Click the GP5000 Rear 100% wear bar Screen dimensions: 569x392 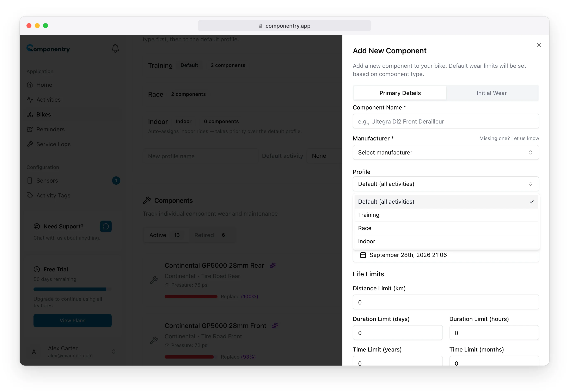point(191,296)
